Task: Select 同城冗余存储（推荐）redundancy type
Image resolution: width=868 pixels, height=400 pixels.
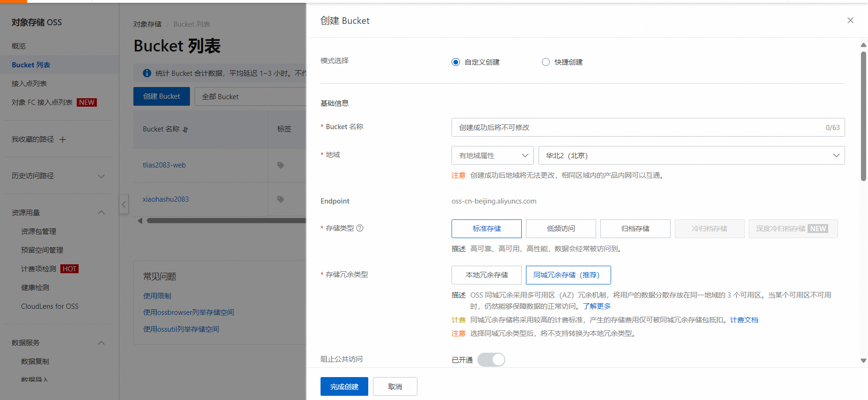Action: (x=569, y=275)
